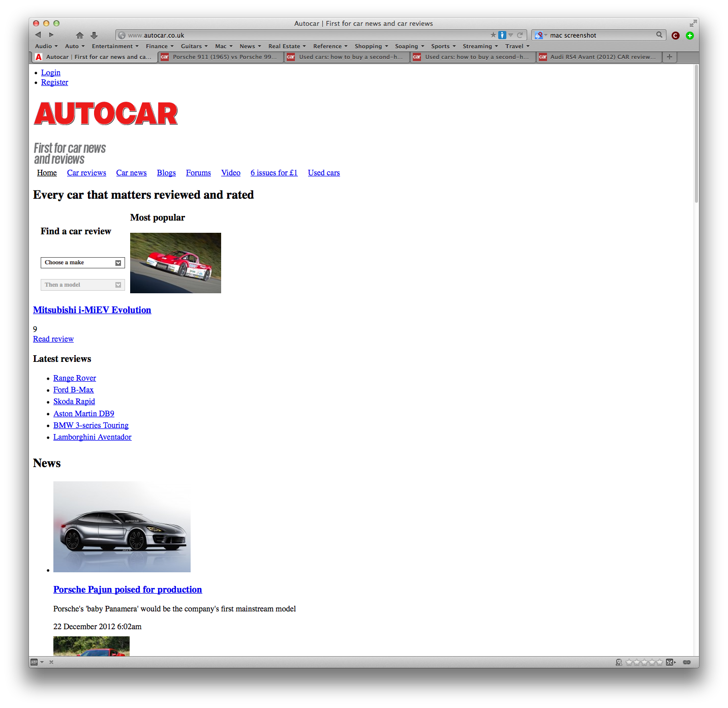Reload the page with the refresh icon
This screenshot has width=728, height=708.
point(520,35)
